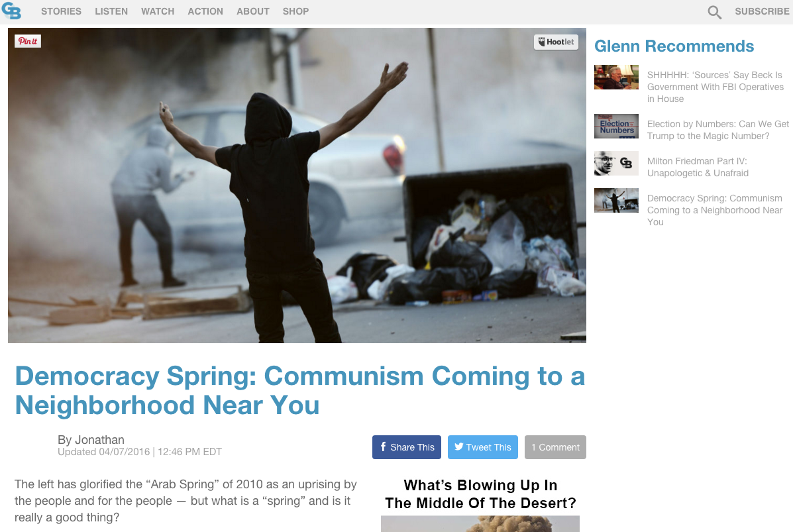Viewport: 793px width, 532px height.
Task: Open Milton Friedman Part IV article link
Action: [698, 167]
